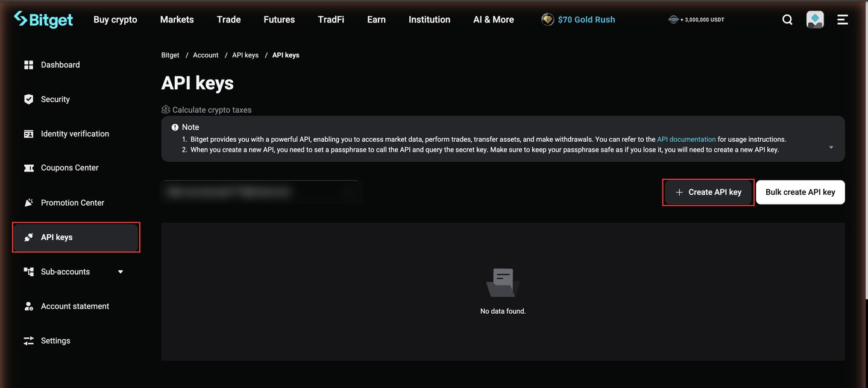This screenshot has height=388, width=868.
Task: Open the AI & More menu
Action: [494, 19]
